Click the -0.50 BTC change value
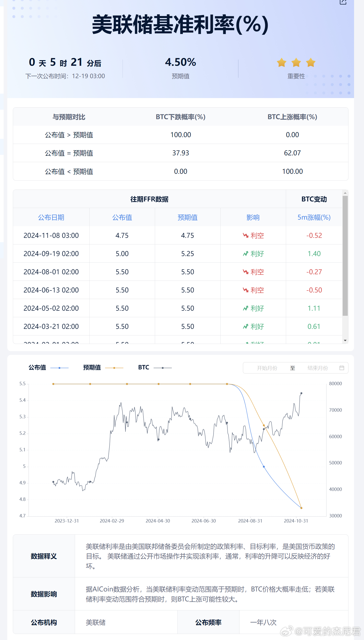Image resolution: width=364 pixels, height=640 pixels. pos(314,290)
